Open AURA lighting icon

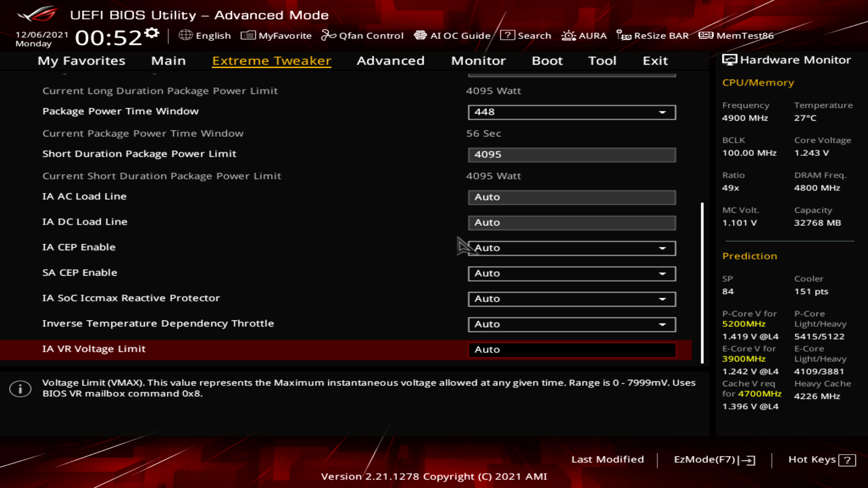click(x=568, y=35)
